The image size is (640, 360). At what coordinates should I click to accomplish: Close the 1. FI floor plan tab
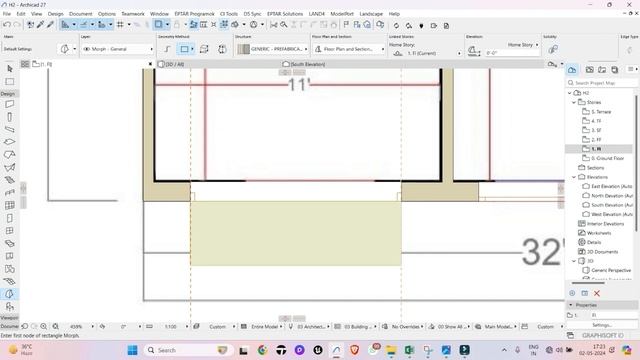click(x=150, y=64)
